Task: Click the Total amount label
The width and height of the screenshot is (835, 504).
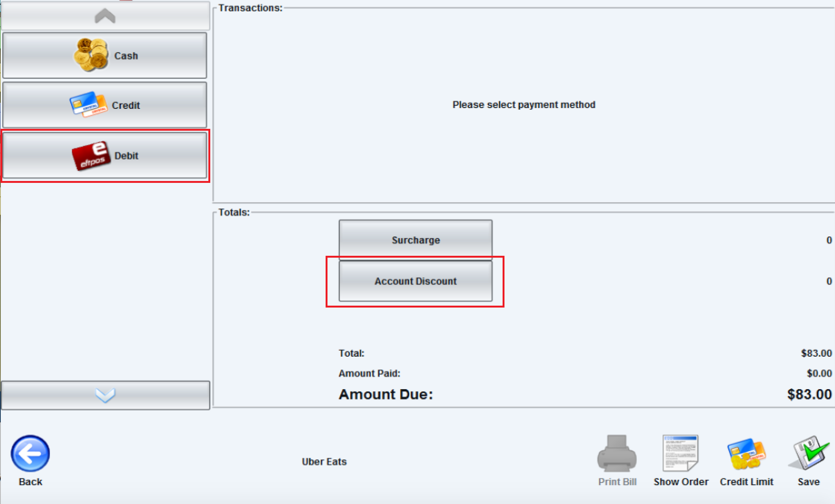Action: (351, 353)
